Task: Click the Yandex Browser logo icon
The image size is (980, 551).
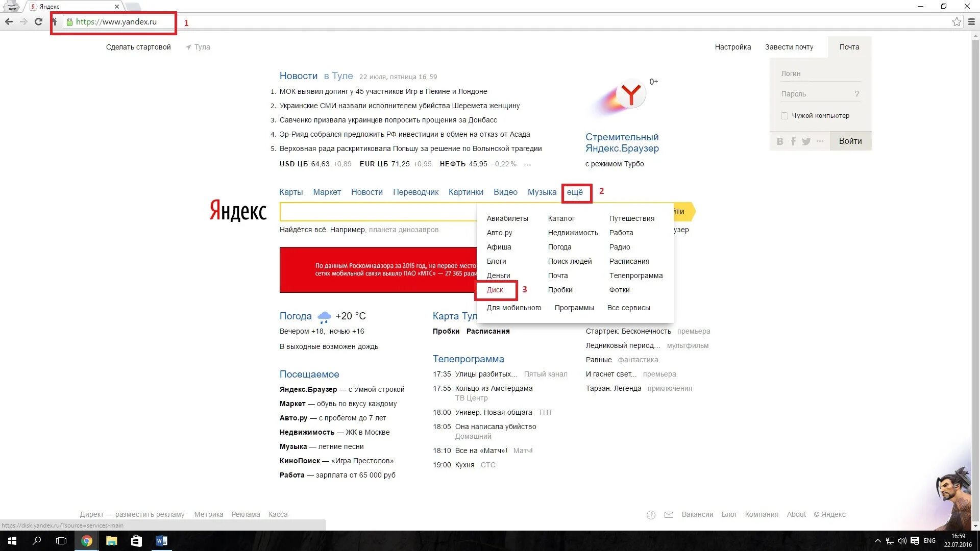Action: click(x=630, y=95)
